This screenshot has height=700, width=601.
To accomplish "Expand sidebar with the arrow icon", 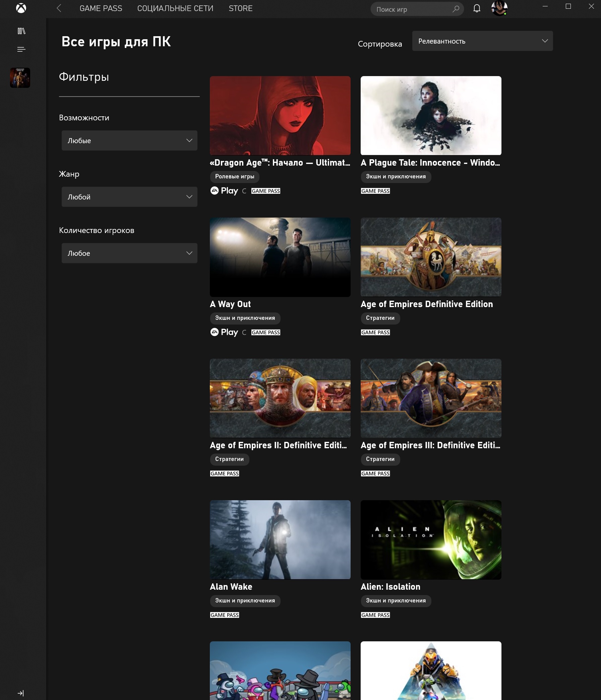I will (x=20, y=693).
